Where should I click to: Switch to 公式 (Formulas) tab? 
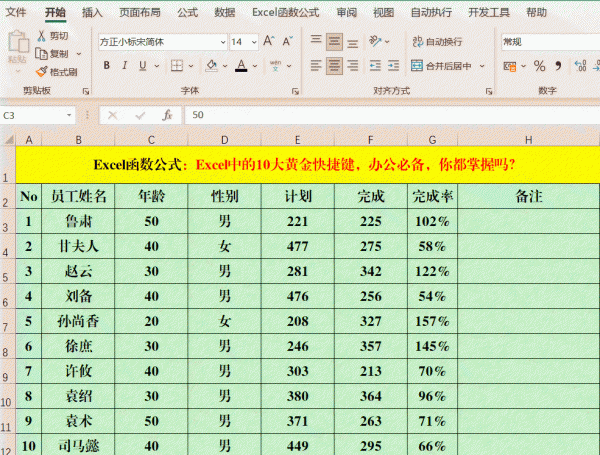[x=188, y=12]
